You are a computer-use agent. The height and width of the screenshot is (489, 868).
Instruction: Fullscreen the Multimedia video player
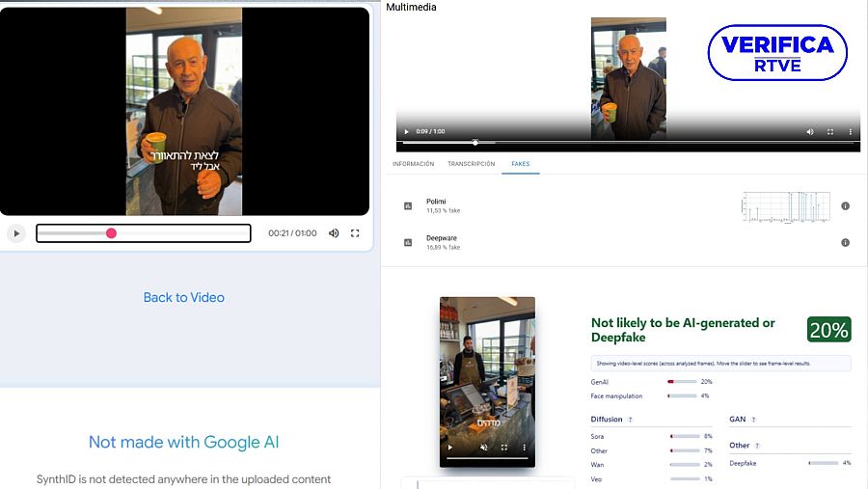(x=830, y=132)
